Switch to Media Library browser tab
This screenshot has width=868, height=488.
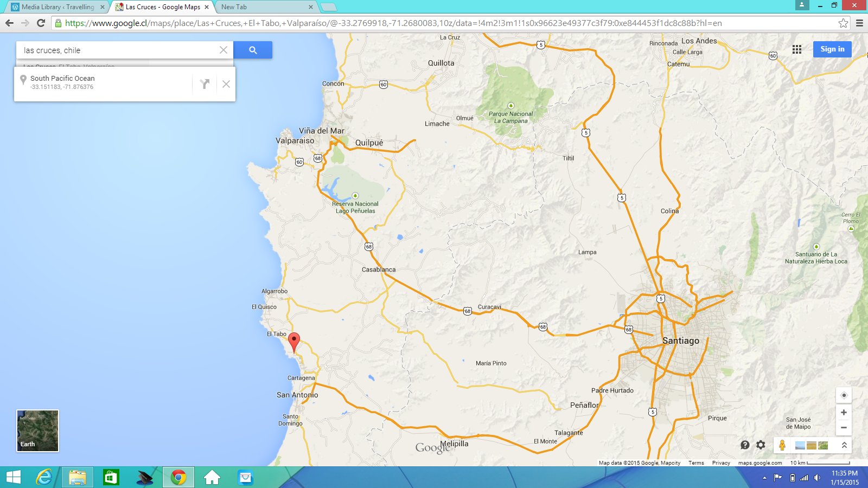click(x=57, y=7)
